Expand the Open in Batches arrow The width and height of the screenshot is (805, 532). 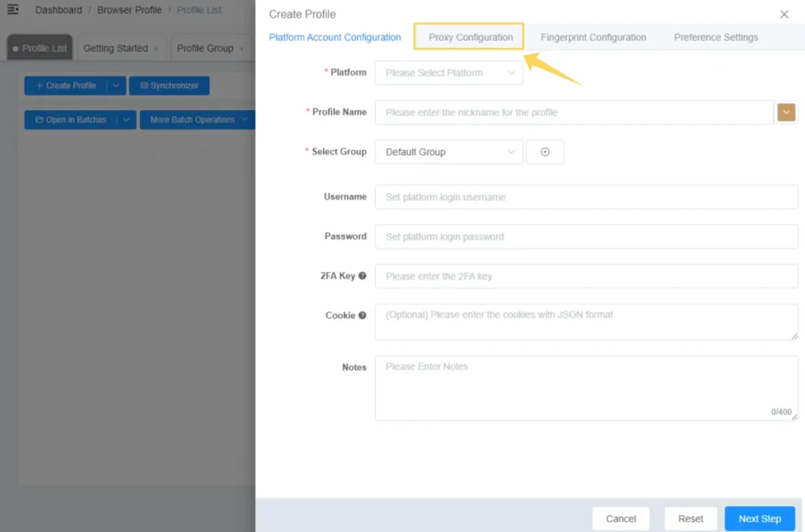click(x=127, y=119)
